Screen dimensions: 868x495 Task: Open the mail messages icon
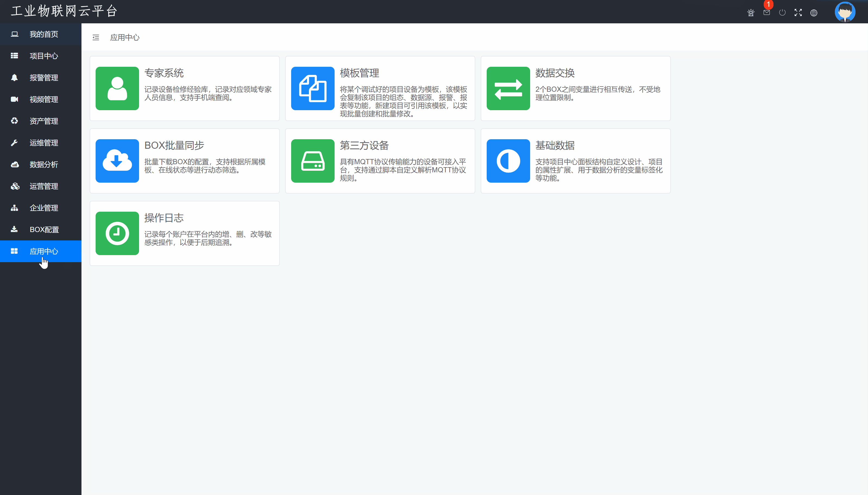point(766,13)
